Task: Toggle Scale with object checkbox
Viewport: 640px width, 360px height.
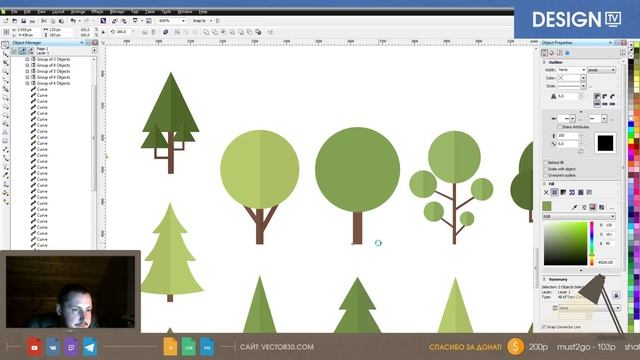Action: click(546, 169)
